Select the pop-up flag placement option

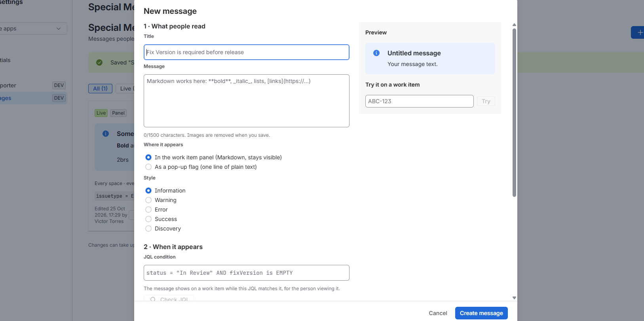[148, 167]
